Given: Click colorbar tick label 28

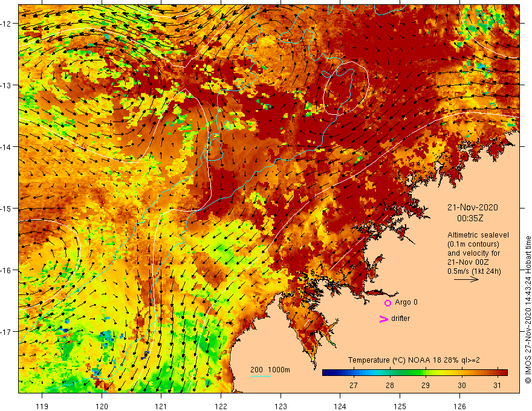Looking at the screenshot, I should point(389,386).
